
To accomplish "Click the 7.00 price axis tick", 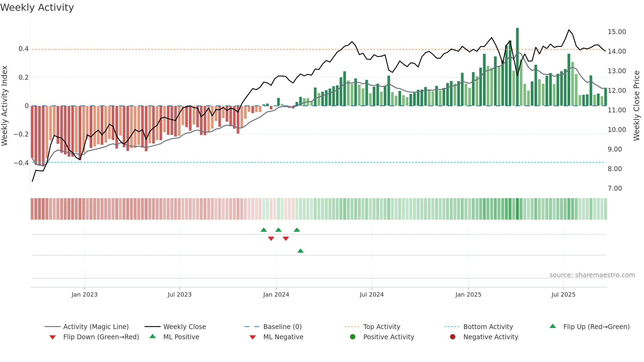I will coord(615,188).
